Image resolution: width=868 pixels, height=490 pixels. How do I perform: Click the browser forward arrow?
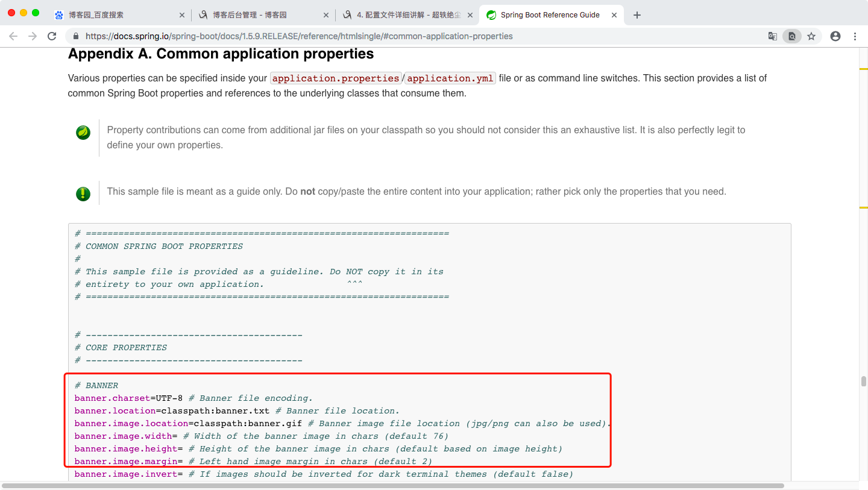(33, 36)
